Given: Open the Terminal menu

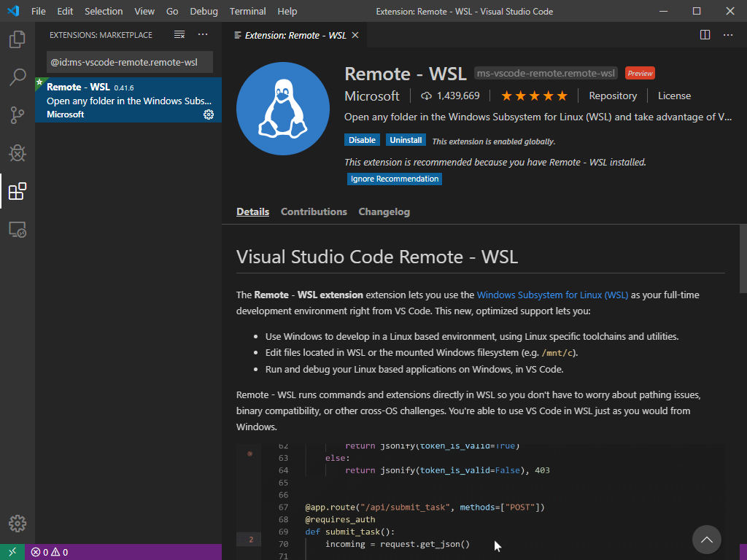Looking at the screenshot, I should 248,11.
